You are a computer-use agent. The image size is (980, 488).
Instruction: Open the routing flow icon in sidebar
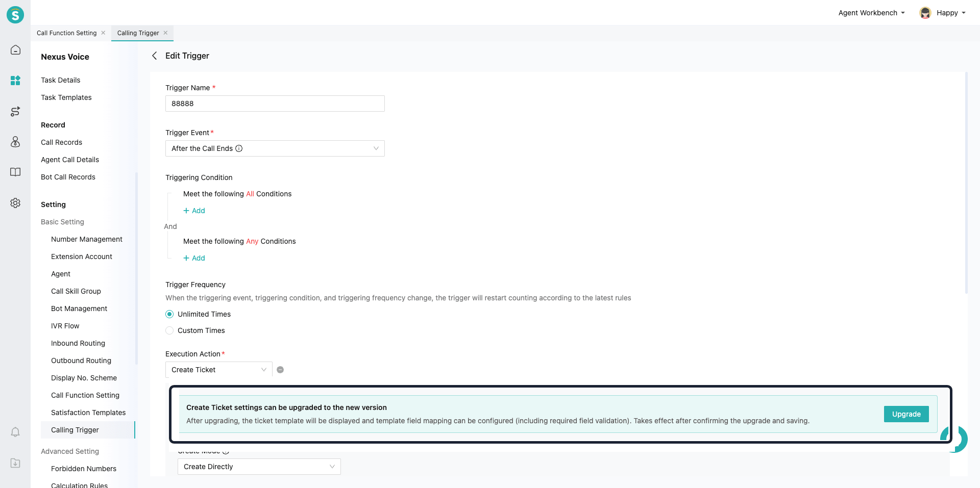tap(15, 111)
